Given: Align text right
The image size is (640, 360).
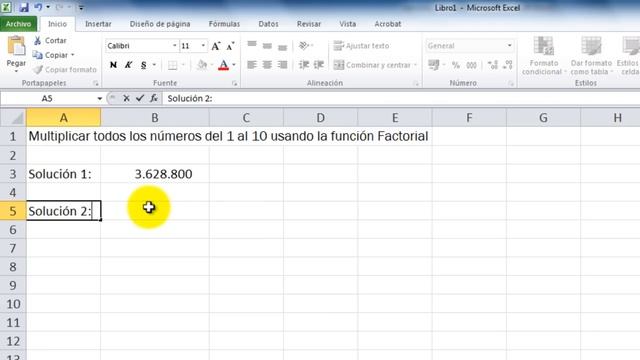Looking at the screenshot, I should click(x=282, y=64).
